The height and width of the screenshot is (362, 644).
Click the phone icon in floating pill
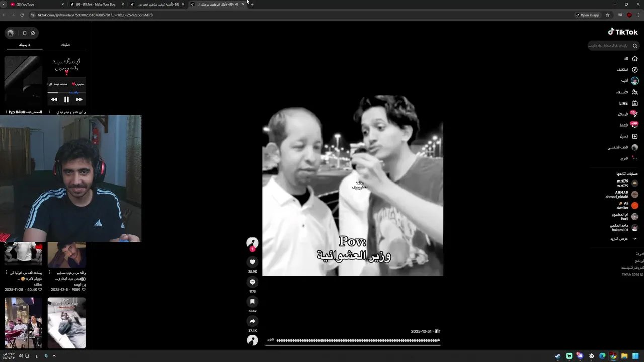point(25,33)
